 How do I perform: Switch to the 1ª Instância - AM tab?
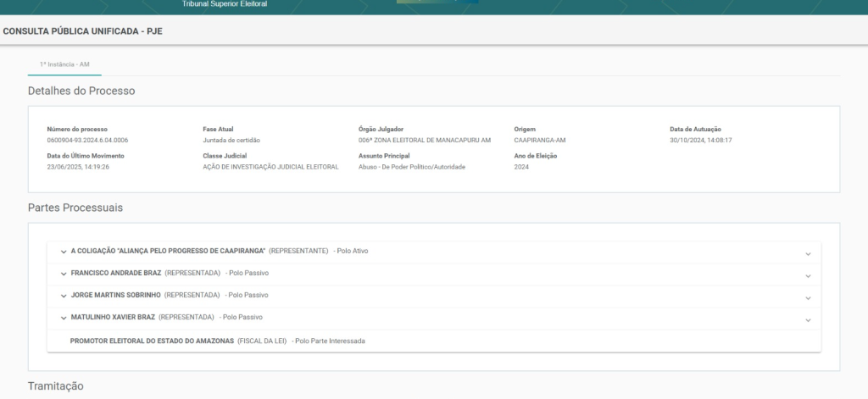(64, 64)
